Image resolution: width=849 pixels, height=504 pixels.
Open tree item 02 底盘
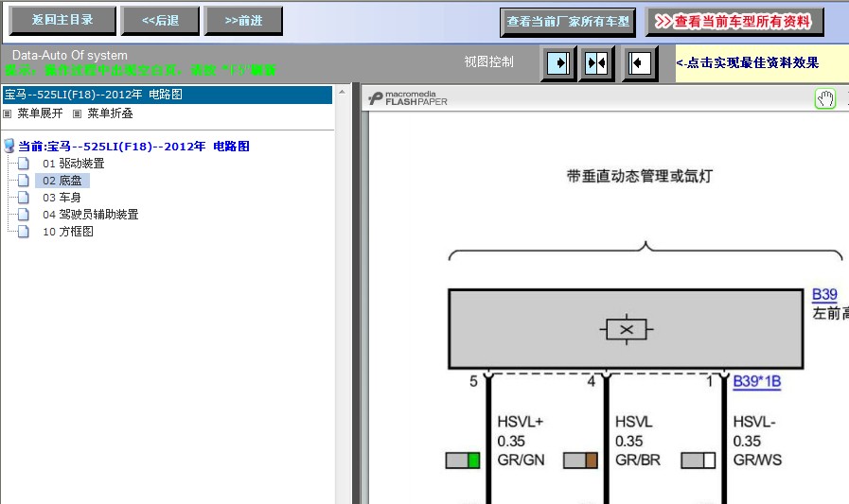(x=62, y=180)
